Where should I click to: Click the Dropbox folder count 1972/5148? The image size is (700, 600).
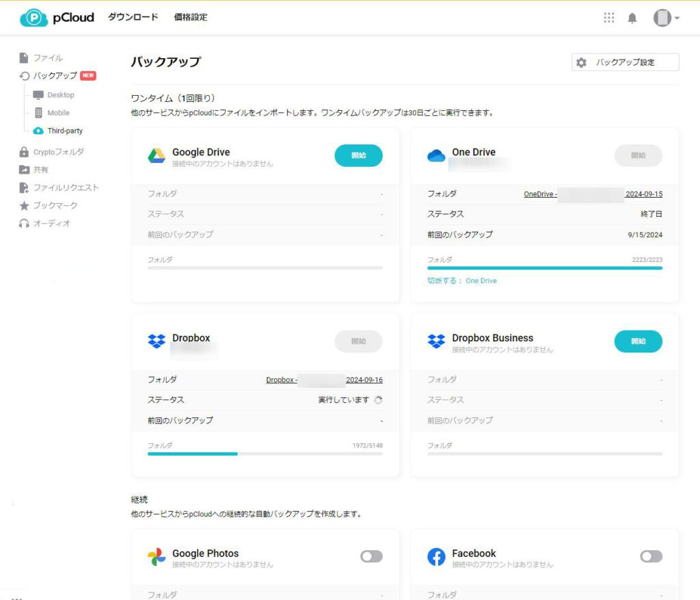[367, 445]
